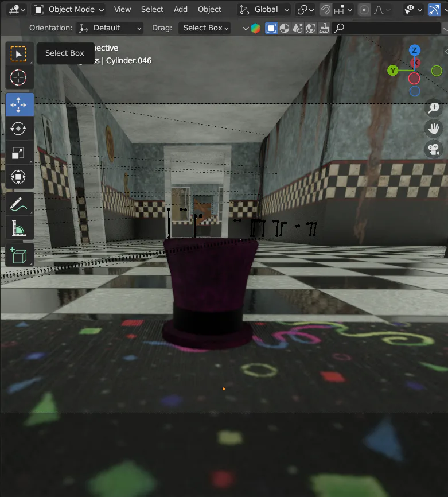Open the Object Mode dropdown

point(69,10)
